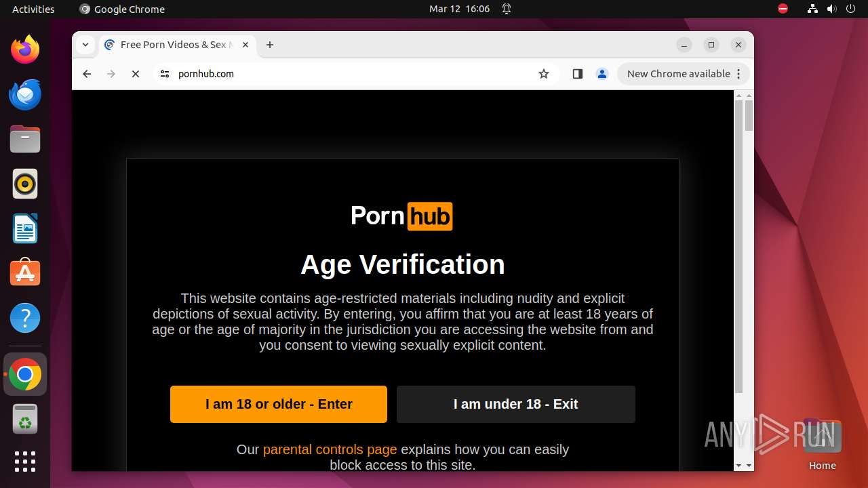868x488 pixels.
Task: Close the Chrome window
Action: point(738,45)
